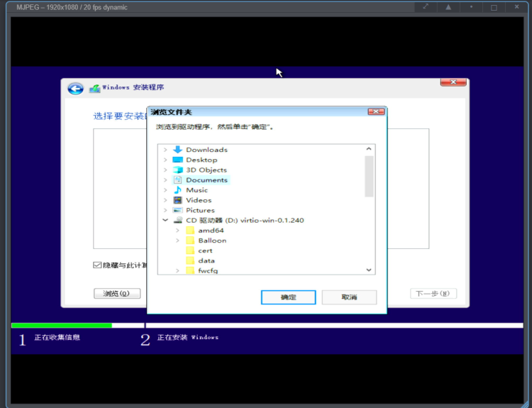Select the Desktop folder icon
This screenshot has width=532, height=408.
177,160
